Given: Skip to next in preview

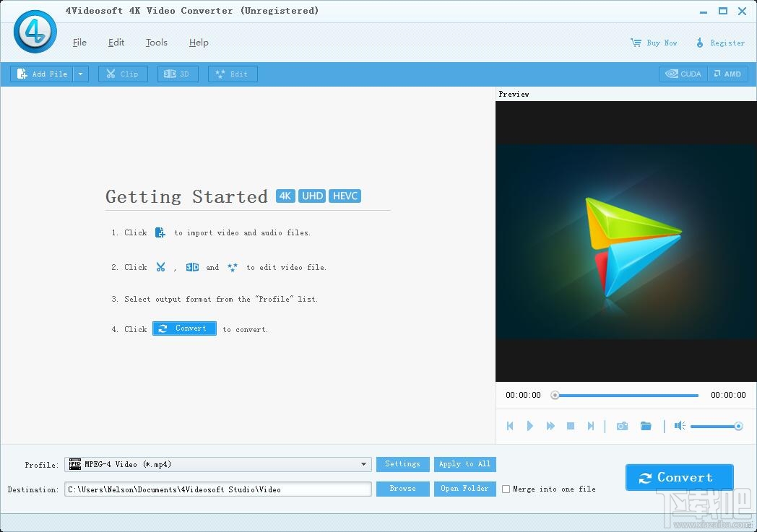Looking at the screenshot, I should tap(590, 426).
